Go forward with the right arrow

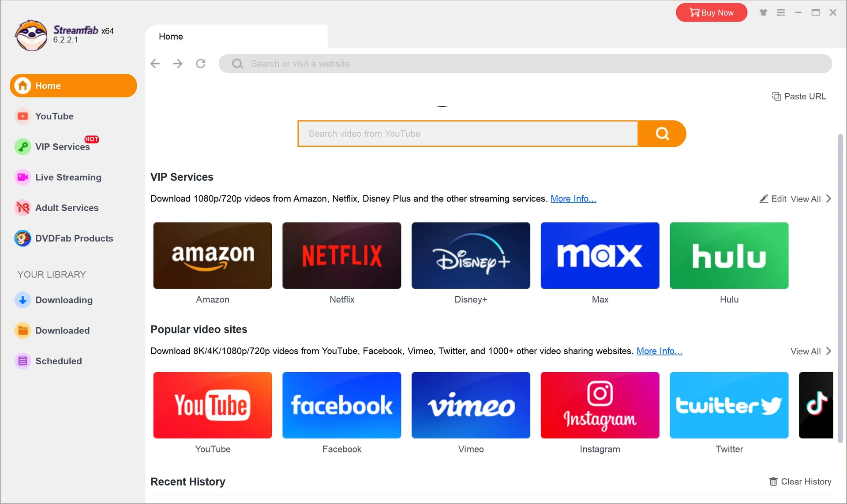pyautogui.click(x=178, y=63)
